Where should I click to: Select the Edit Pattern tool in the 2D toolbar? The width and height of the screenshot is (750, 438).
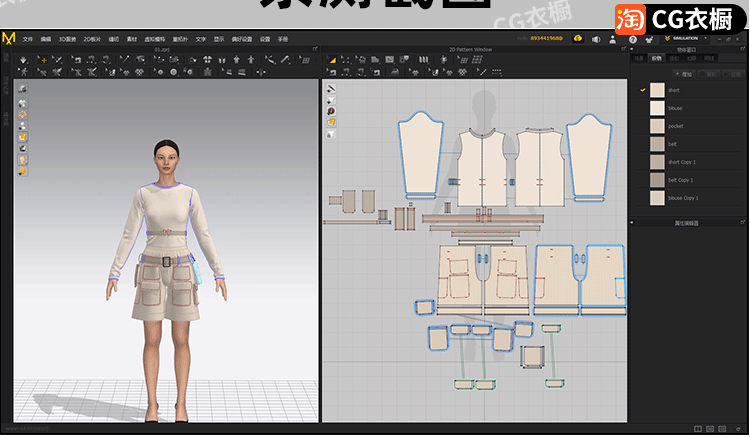pos(347,60)
